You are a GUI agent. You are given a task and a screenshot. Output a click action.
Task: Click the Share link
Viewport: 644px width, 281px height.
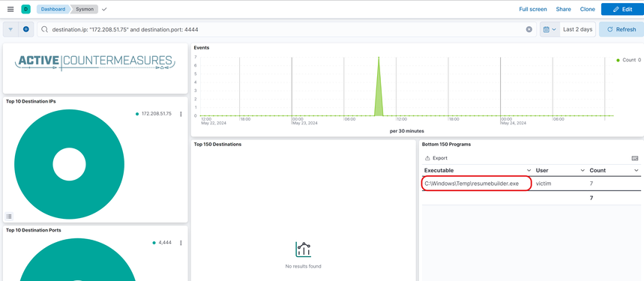click(x=563, y=9)
